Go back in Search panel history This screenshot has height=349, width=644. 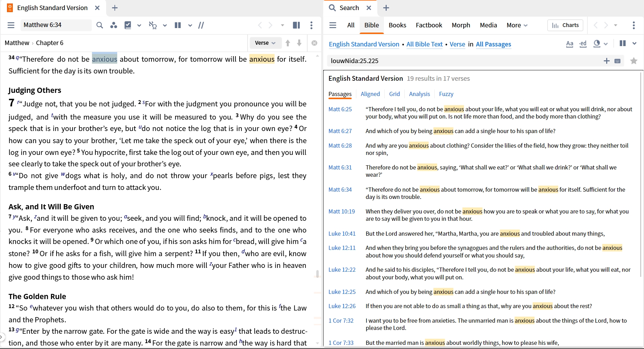[x=595, y=25]
